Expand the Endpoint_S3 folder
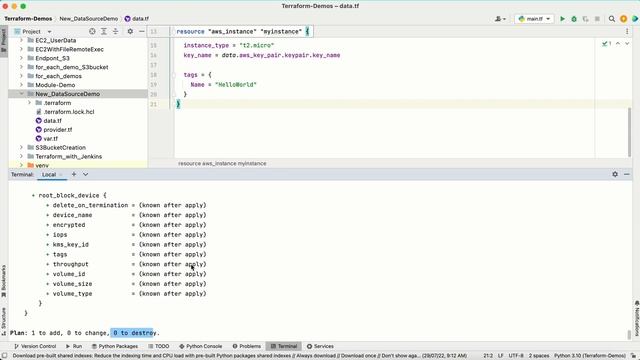 pos(21,58)
